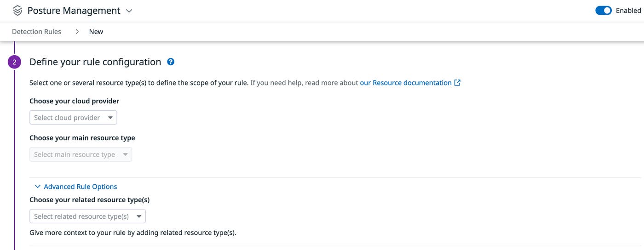Click the help question mark icon
644x250 pixels.
coord(171,62)
